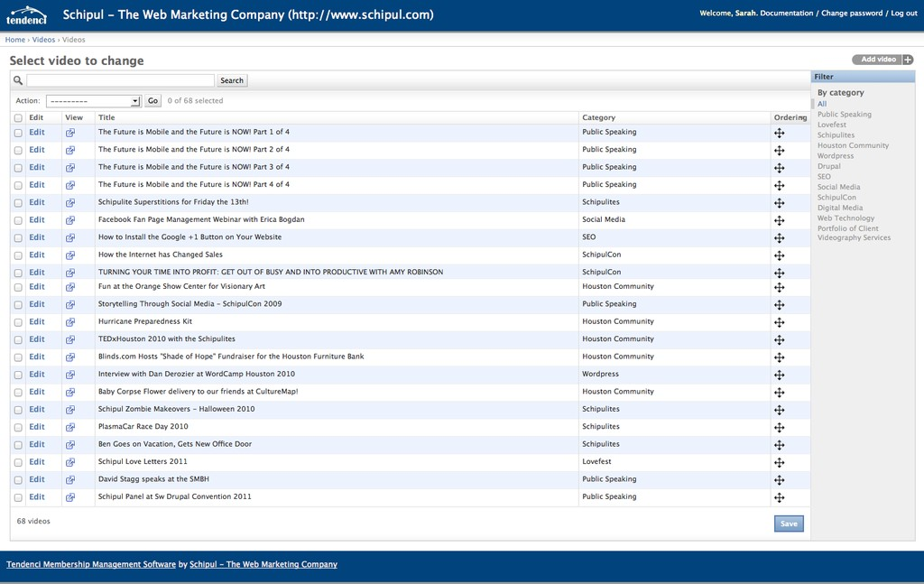
Task: Click in the video search input field
Action: pyautogui.click(x=120, y=80)
